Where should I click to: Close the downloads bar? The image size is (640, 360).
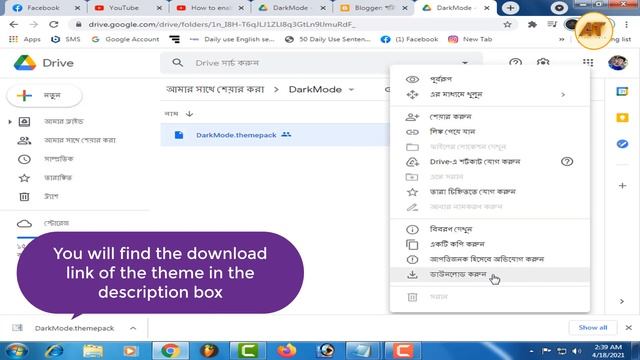click(x=629, y=328)
